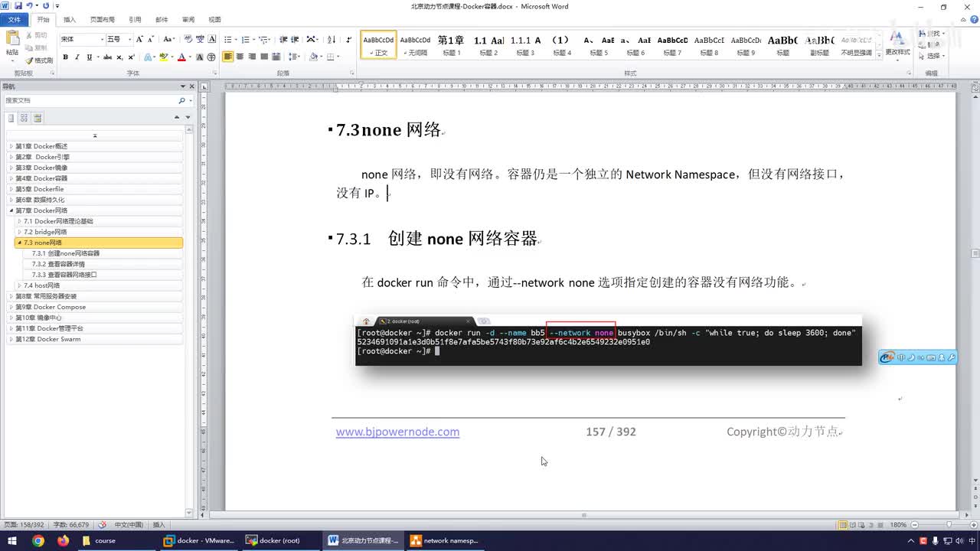
Task: Insert enclosed character (字)
Action: (x=211, y=57)
